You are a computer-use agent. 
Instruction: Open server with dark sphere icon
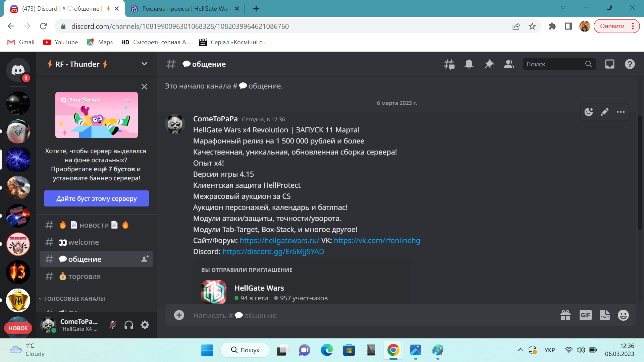point(18,103)
